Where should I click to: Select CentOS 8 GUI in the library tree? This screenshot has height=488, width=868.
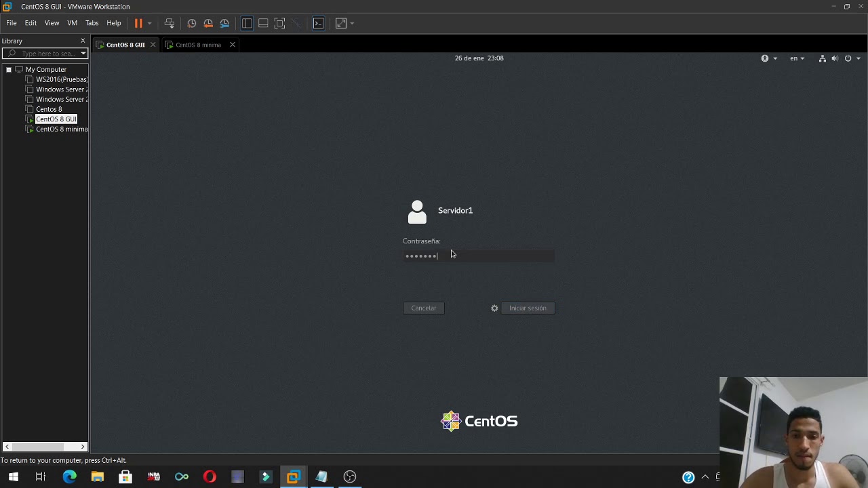point(56,119)
